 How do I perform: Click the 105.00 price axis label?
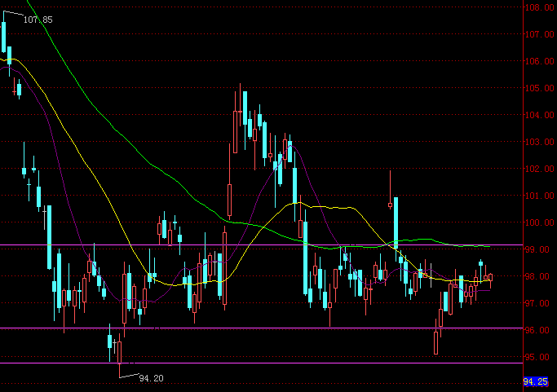(x=539, y=88)
